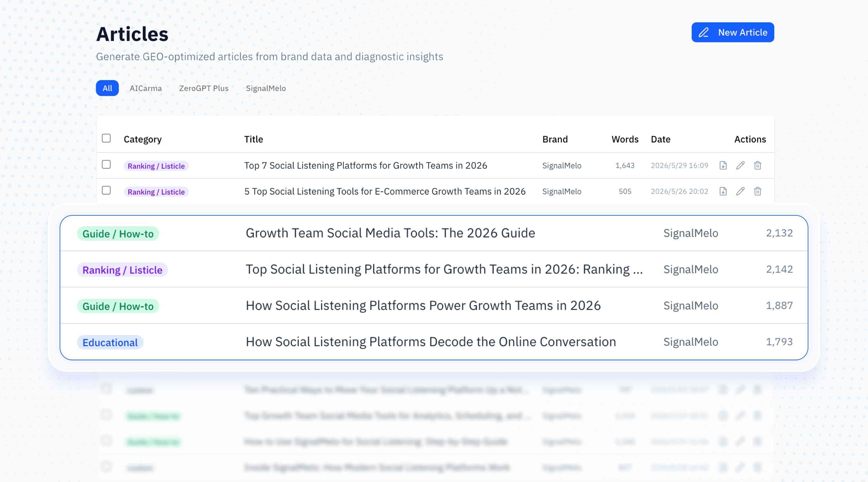
Task: Click the word count 1,793
Action: (x=779, y=342)
